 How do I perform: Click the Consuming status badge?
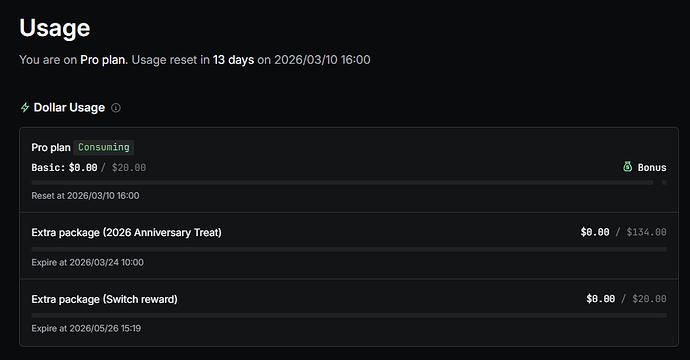click(104, 147)
